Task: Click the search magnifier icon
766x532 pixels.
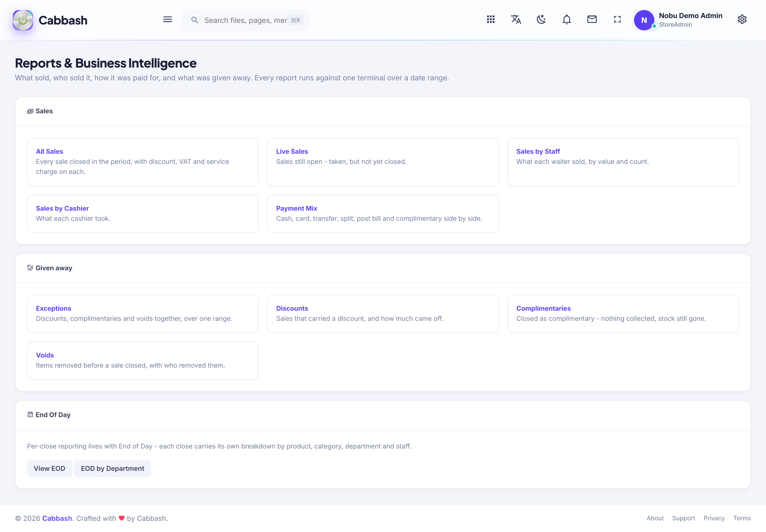Action: tap(195, 20)
